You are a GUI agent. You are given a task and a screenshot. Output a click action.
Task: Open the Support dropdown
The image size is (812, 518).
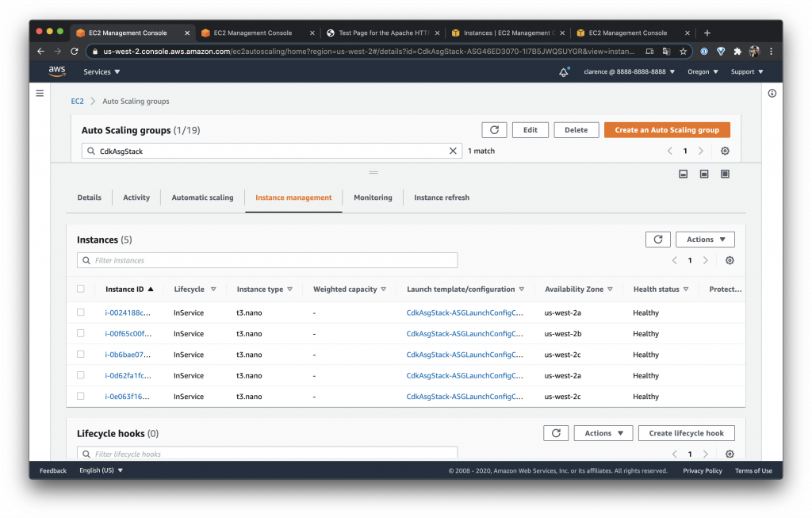[747, 72]
